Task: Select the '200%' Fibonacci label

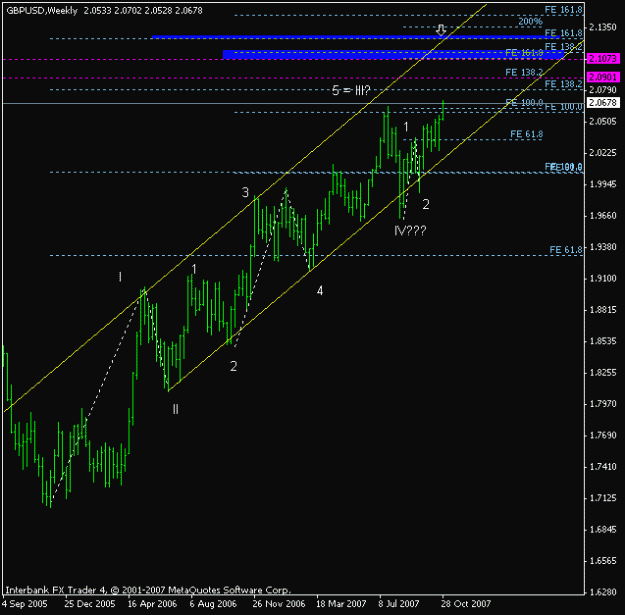Action: (531, 22)
